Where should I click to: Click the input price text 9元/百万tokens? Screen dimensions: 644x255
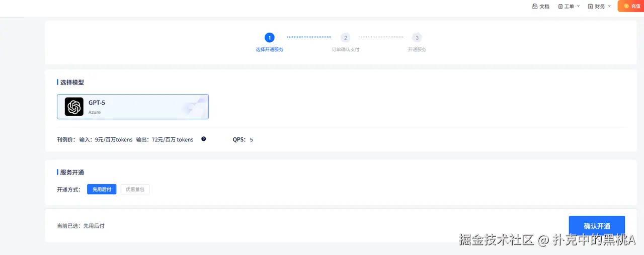[114, 139]
